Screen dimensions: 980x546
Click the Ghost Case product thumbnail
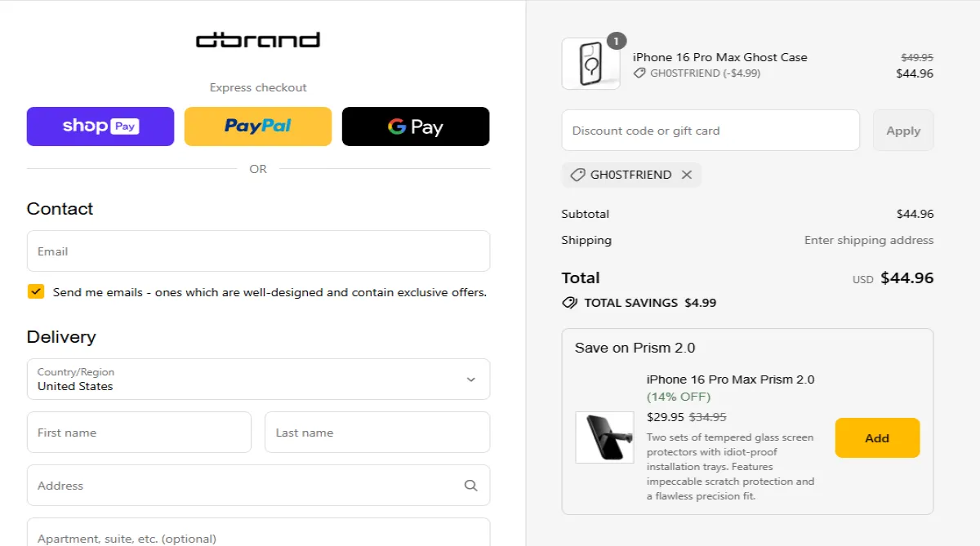(x=590, y=63)
